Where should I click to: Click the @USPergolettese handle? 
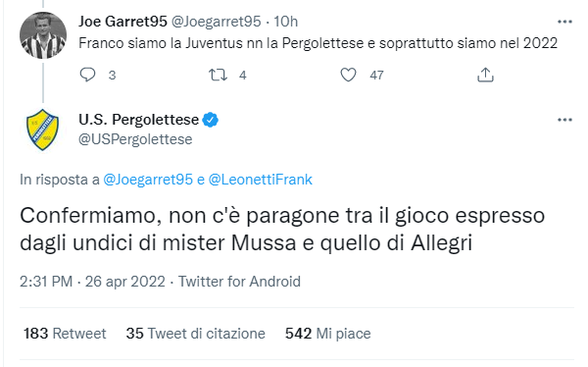click(x=135, y=139)
